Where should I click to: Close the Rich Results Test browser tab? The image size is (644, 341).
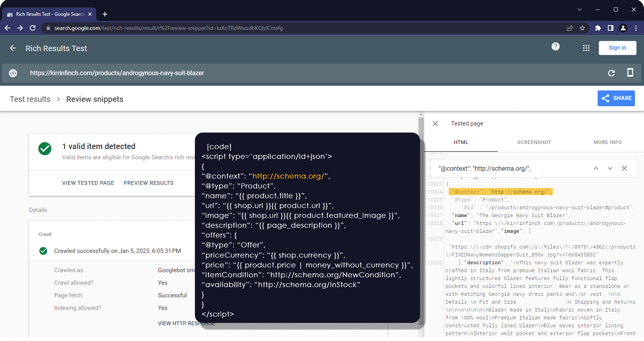point(90,14)
